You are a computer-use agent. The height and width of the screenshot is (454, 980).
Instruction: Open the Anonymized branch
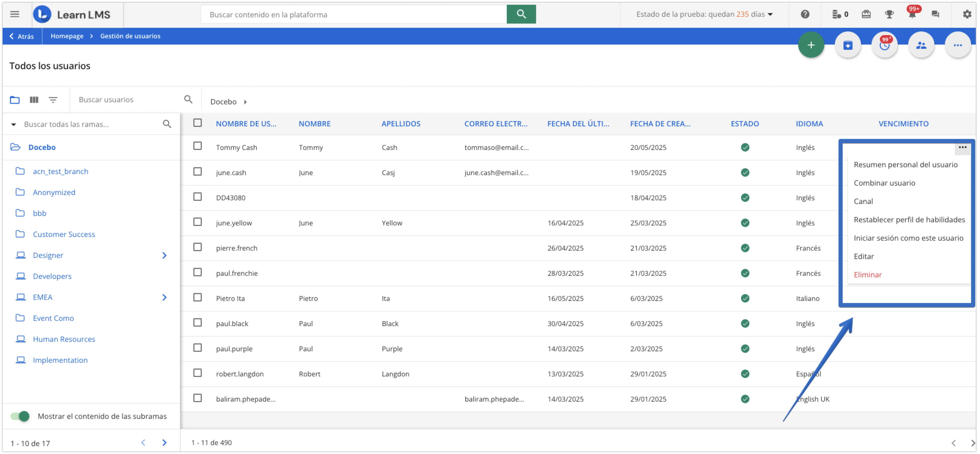point(54,192)
